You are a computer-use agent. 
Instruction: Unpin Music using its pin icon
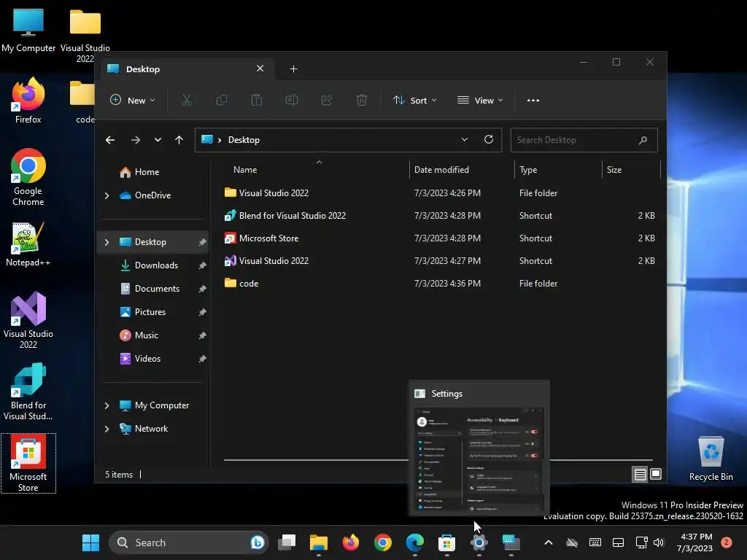click(203, 335)
